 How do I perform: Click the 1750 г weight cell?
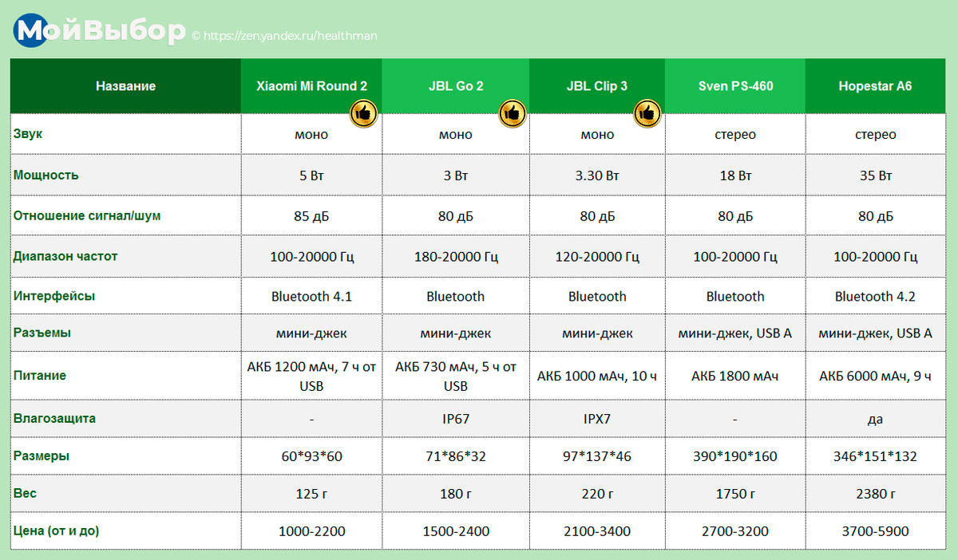tap(735, 494)
